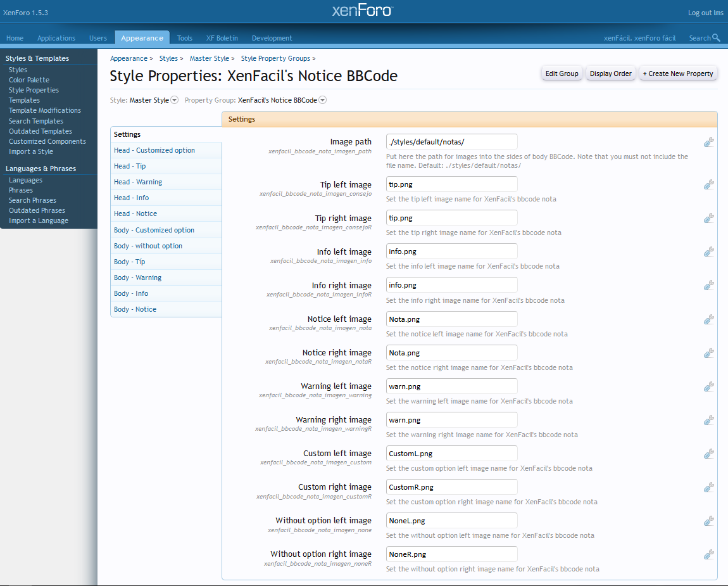
Task: Open Template Modifications in sidebar
Action: point(44,111)
